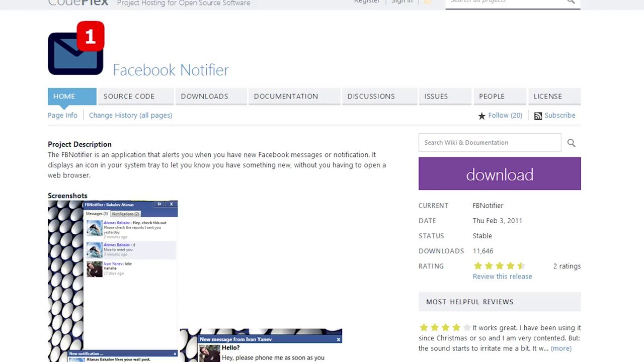Click the release date Thu Feb 3, 2011
The height and width of the screenshot is (362, 644).
pyautogui.click(x=498, y=221)
